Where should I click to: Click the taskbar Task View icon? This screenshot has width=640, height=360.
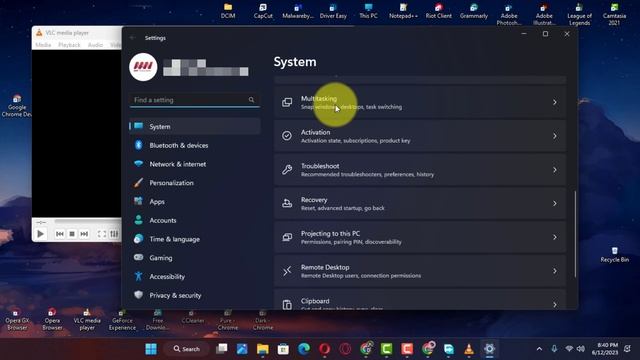[222, 349]
